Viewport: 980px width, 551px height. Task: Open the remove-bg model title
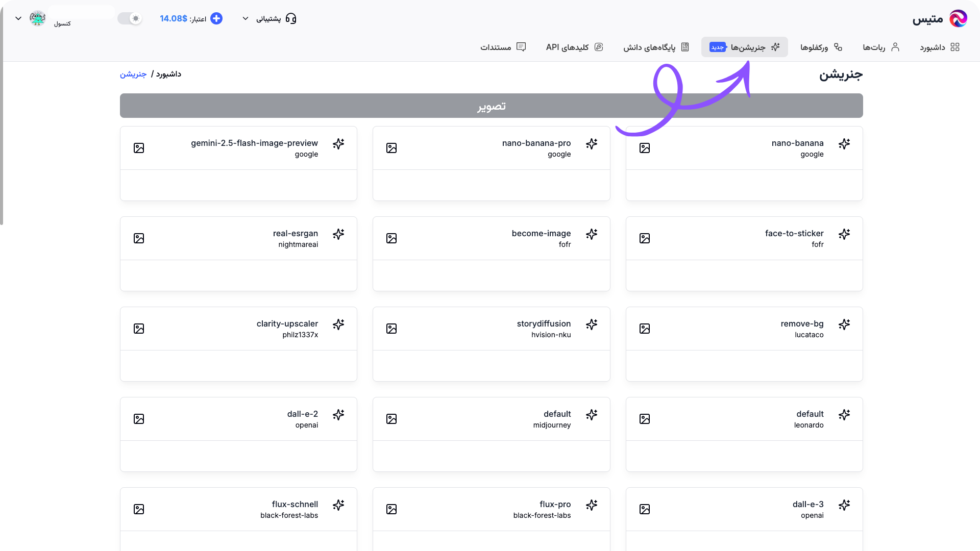click(x=802, y=323)
